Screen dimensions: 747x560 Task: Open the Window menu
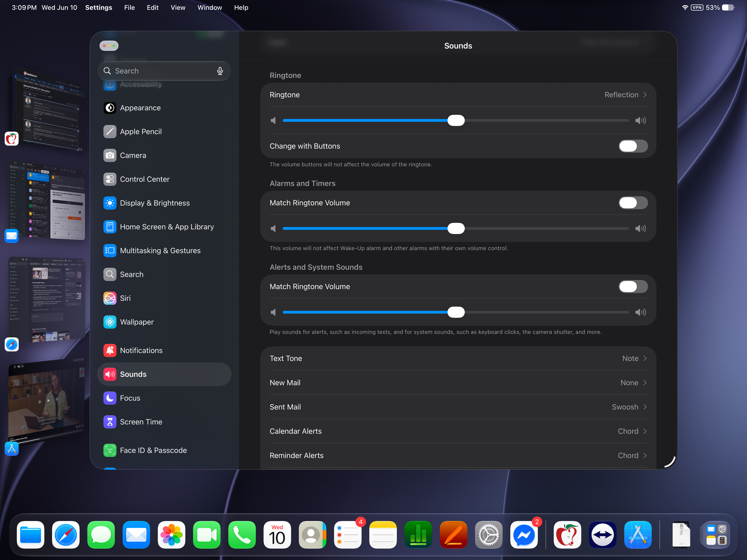coord(210,7)
